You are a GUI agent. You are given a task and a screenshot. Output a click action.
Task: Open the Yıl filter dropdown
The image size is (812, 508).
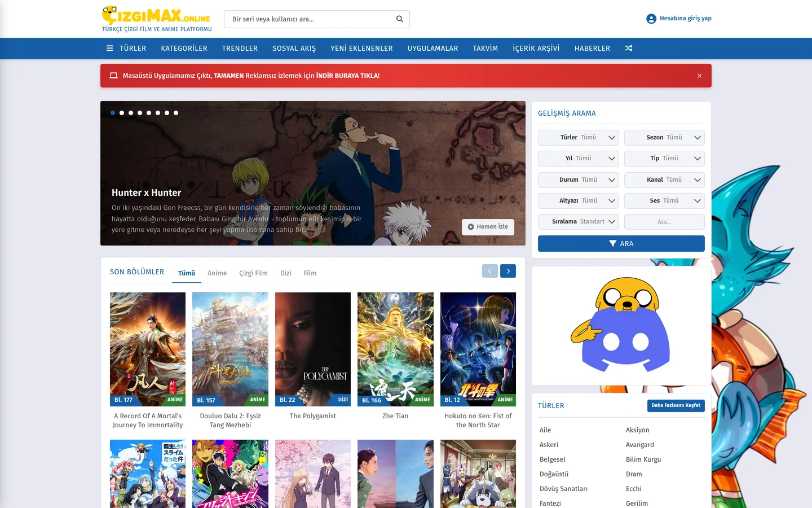[579, 159]
